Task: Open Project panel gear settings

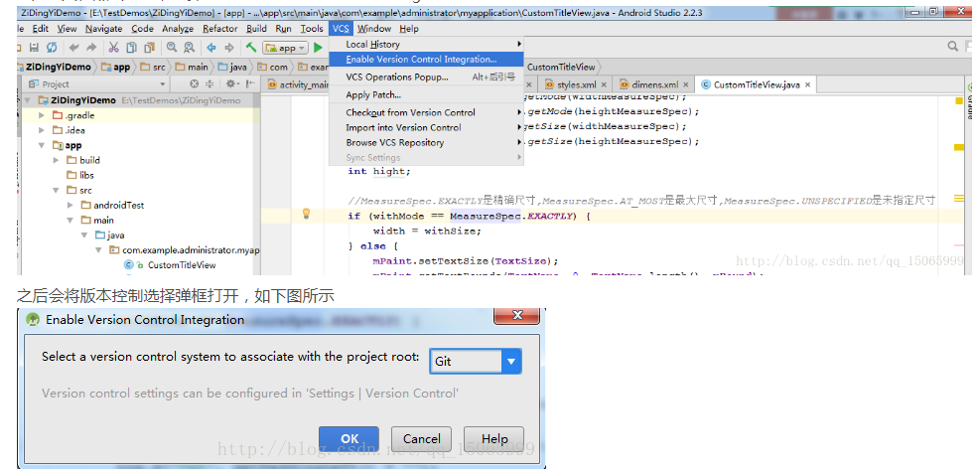Action: click(232, 83)
